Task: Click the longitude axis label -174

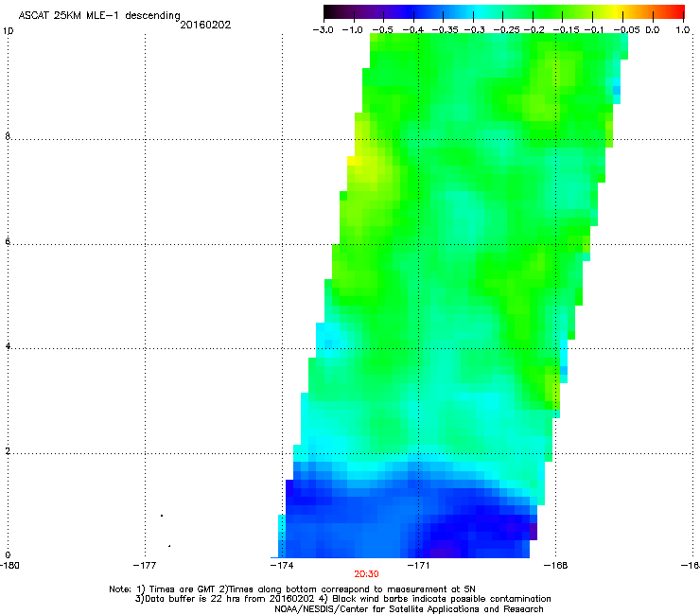Action: click(x=282, y=566)
